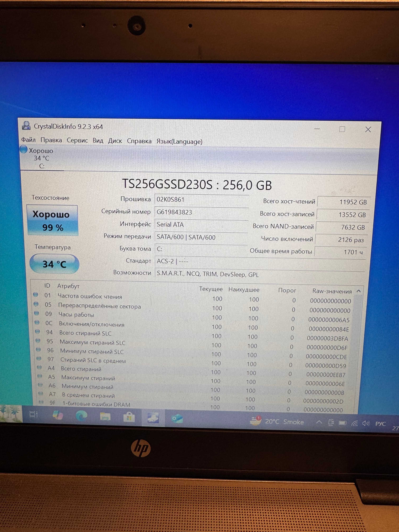Viewport: 399px width, 532px height.
Task: Click the status dot for attribute 05
Action: [36, 304]
